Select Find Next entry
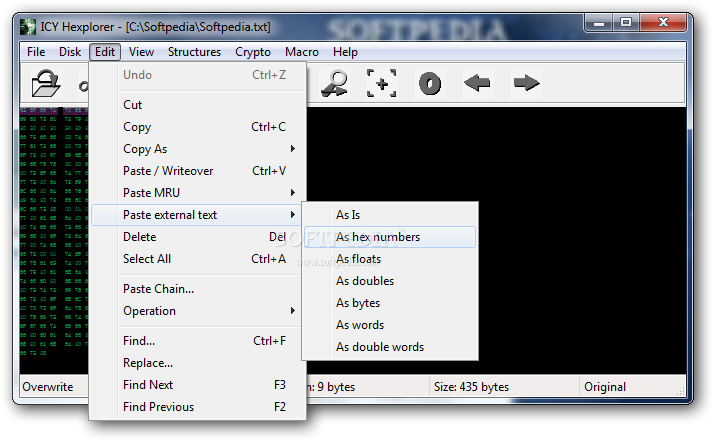Viewport: 714px width, 441px height. 197,385
